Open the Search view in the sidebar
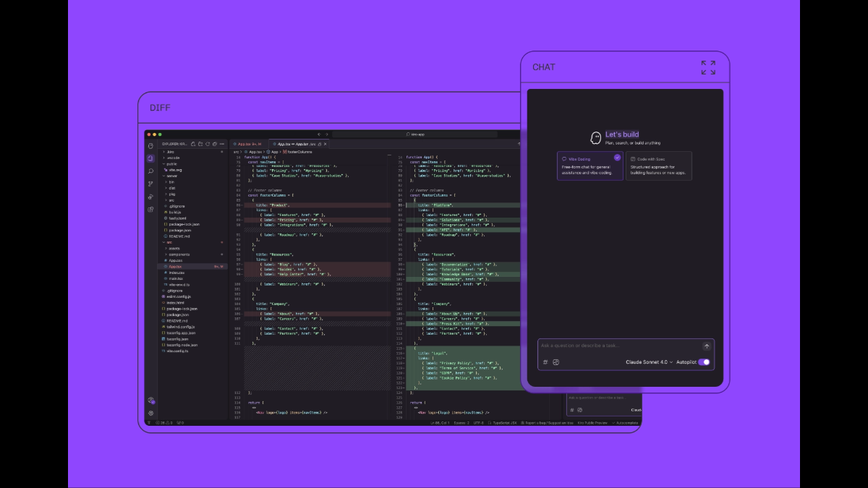The height and width of the screenshot is (488, 868). pos(150,171)
